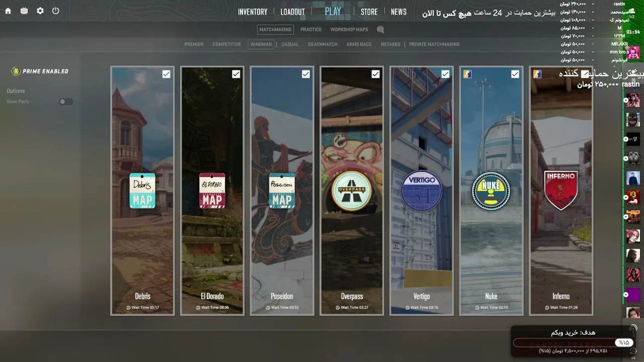The height and width of the screenshot is (362, 644).
Task: Switch to the WORKSHOP MAPS tab
Action: point(349,30)
